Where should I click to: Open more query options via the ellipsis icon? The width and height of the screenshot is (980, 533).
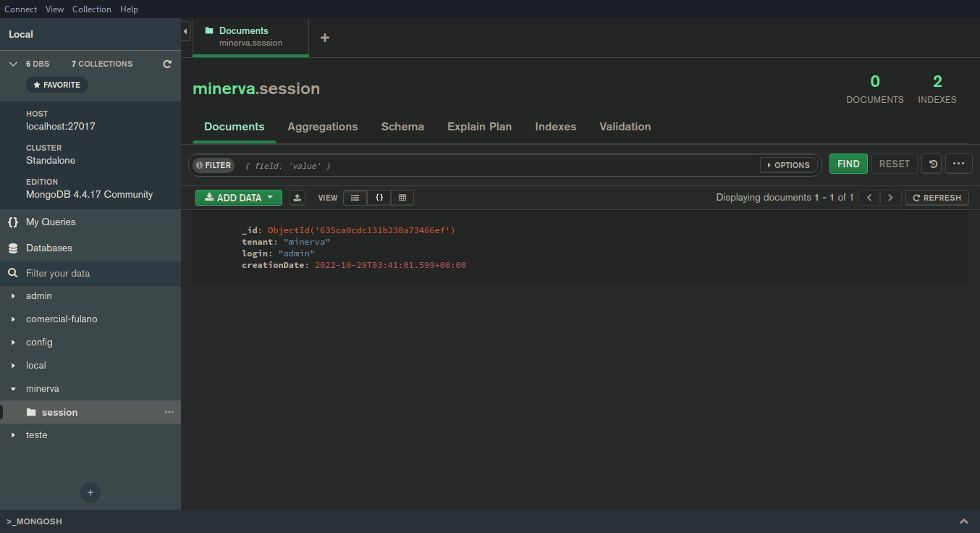(x=958, y=164)
